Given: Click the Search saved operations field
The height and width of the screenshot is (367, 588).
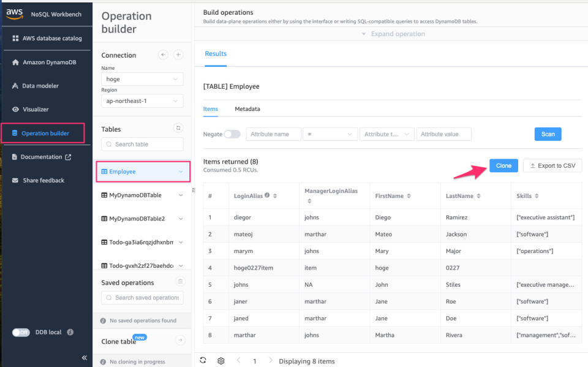Looking at the screenshot, I should click(x=142, y=298).
